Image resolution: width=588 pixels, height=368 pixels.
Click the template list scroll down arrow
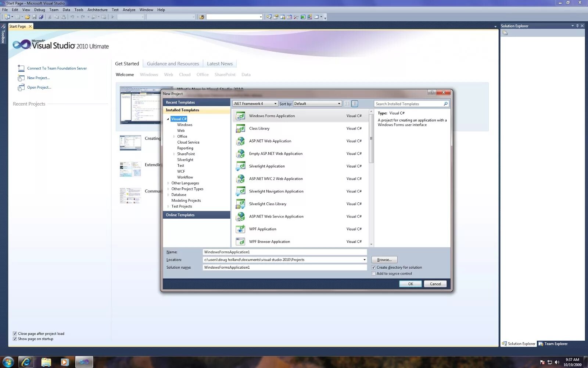(x=371, y=244)
